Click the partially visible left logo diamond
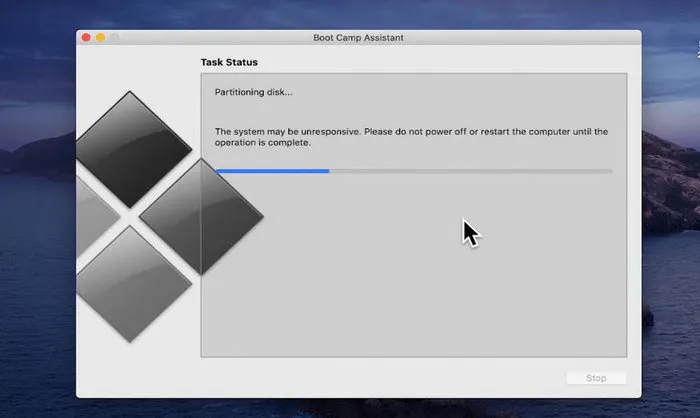This screenshot has height=418, width=700. [x=95, y=216]
